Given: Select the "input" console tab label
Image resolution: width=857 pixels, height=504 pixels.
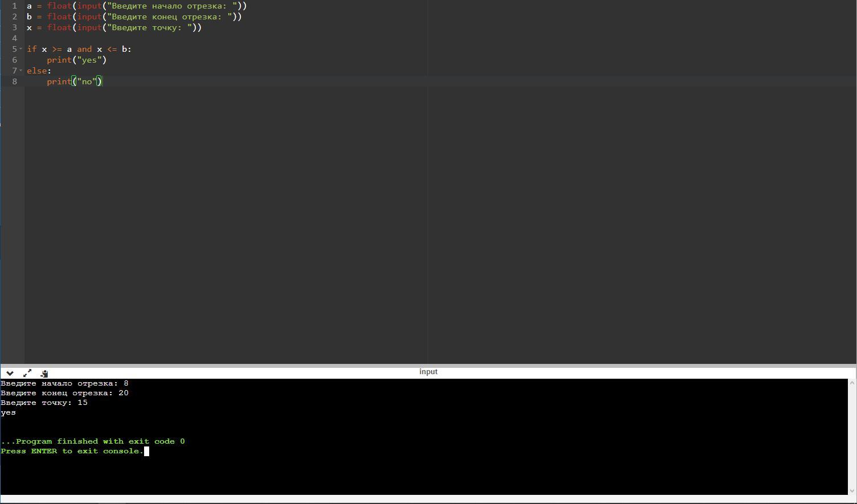Looking at the screenshot, I should tap(428, 372).
